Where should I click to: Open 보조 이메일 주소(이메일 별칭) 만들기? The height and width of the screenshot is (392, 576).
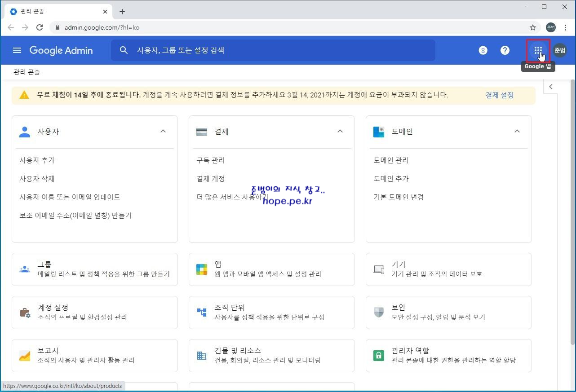[x=75, y=216]
